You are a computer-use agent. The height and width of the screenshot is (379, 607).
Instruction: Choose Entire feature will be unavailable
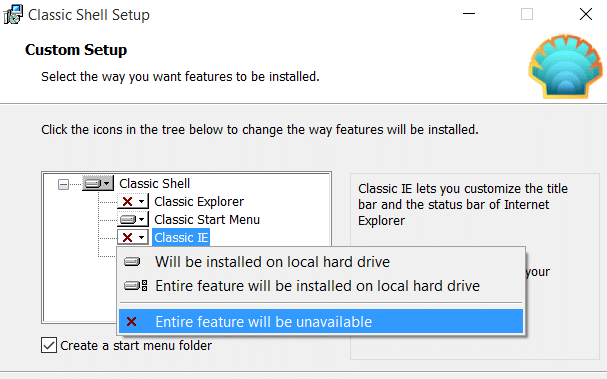(x=321, y=321)
